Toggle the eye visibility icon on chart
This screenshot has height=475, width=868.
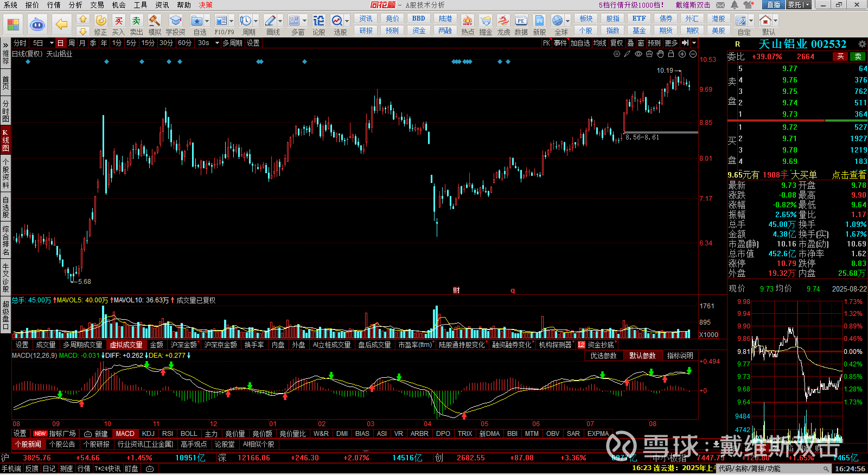pyautogui.click(x=639, y=54)
